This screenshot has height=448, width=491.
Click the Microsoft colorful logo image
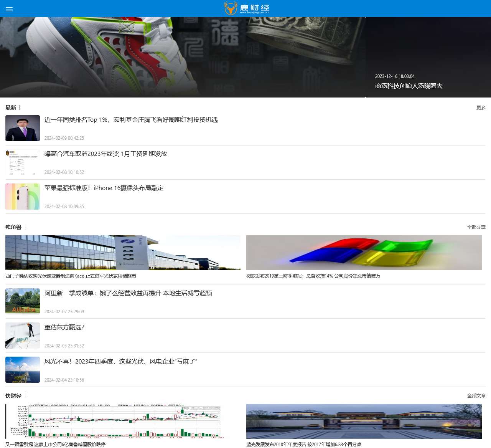tap(364, 253)
